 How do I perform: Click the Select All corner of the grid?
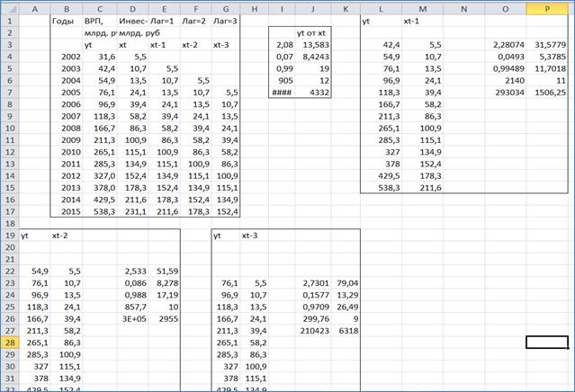[8, 7]
